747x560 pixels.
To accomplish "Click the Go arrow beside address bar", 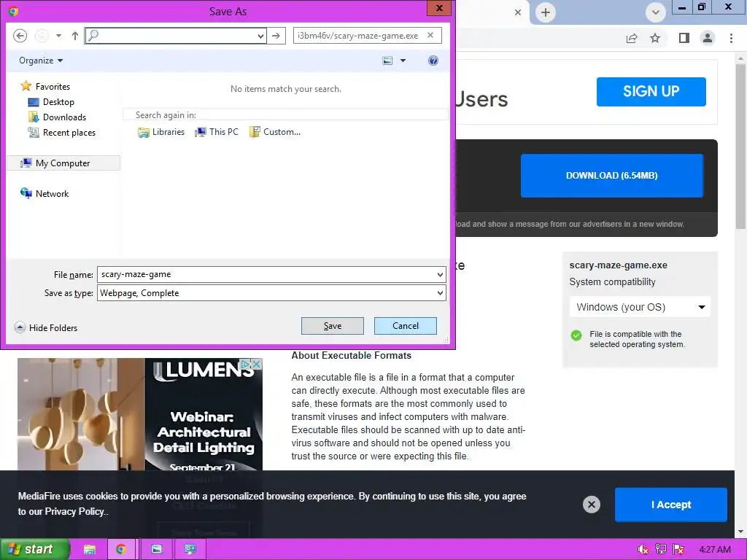I will coord(276,36).
